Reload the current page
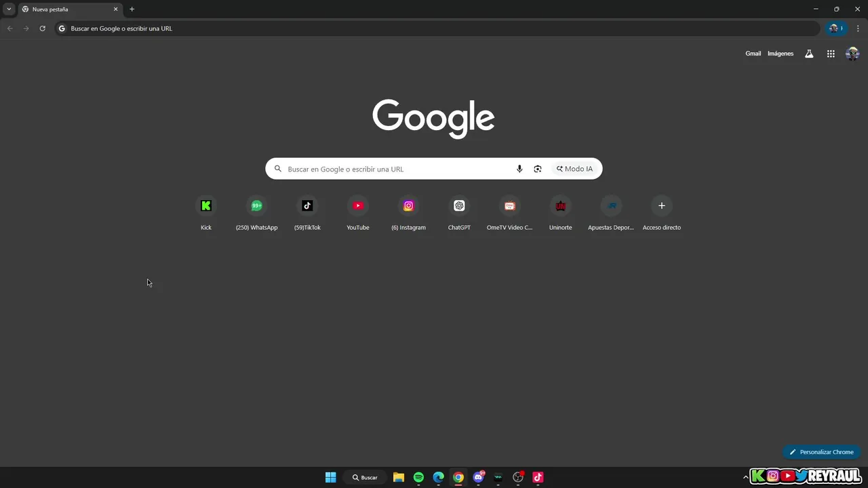The image size is (868, 488). 42,28
